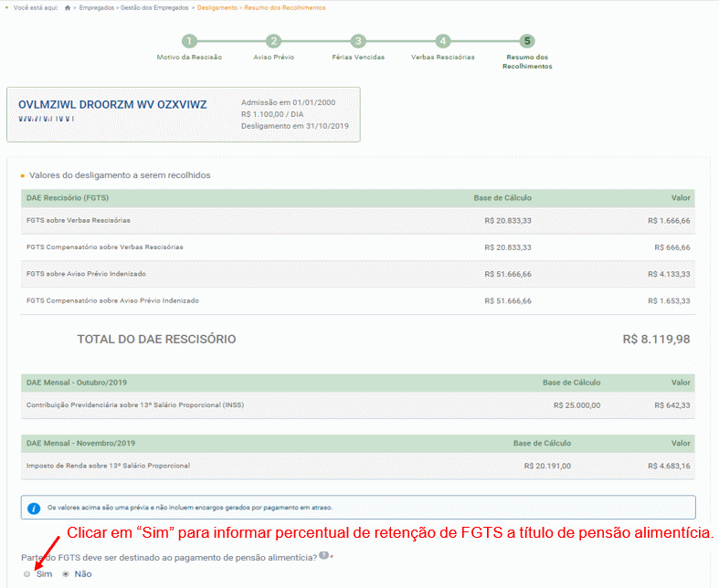
Task: Open Empregados breadcrumb link
Action: click(97, 8)
